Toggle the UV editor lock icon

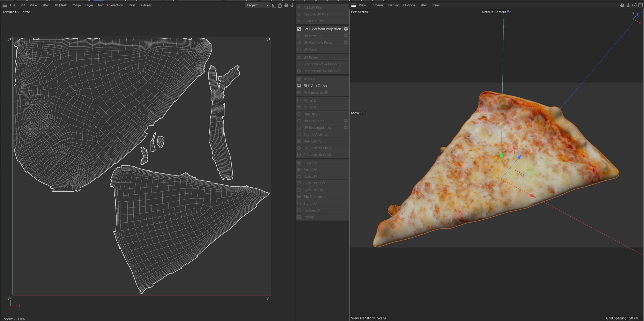pos(280,5)
